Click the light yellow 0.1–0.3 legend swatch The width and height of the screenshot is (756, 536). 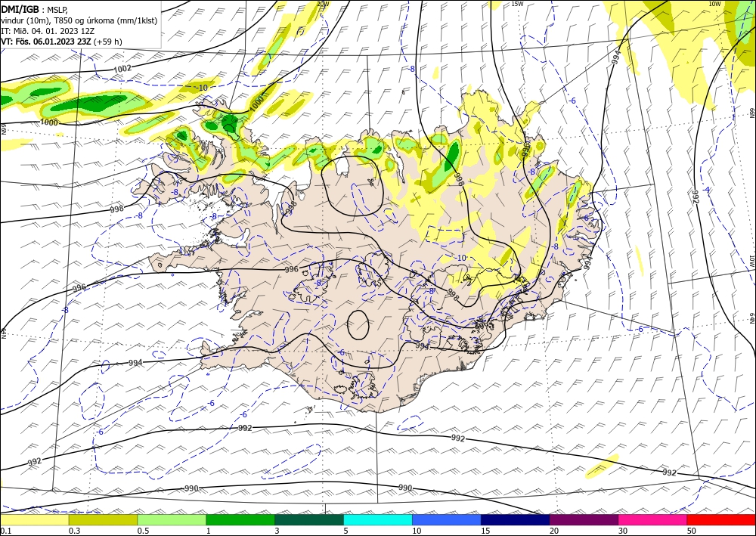click(34, 519)
